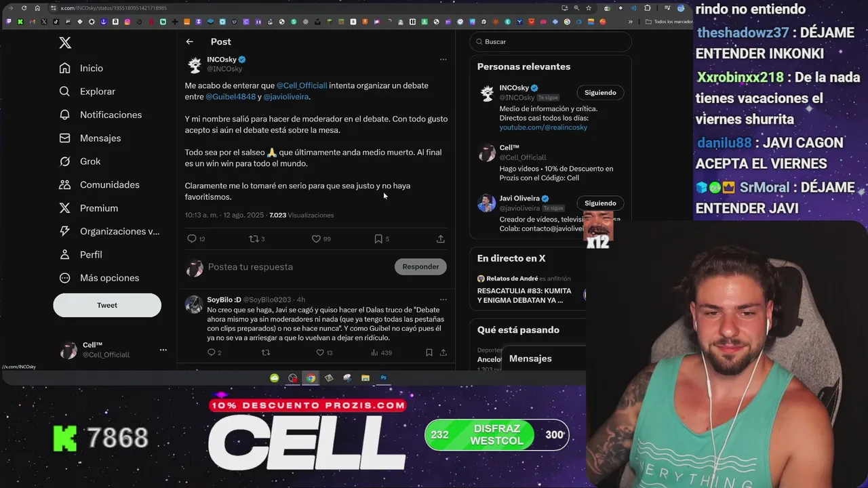Like SoyBilo's comment with 13 likes
The image size is (868, 488).
(x=320, y=352)
